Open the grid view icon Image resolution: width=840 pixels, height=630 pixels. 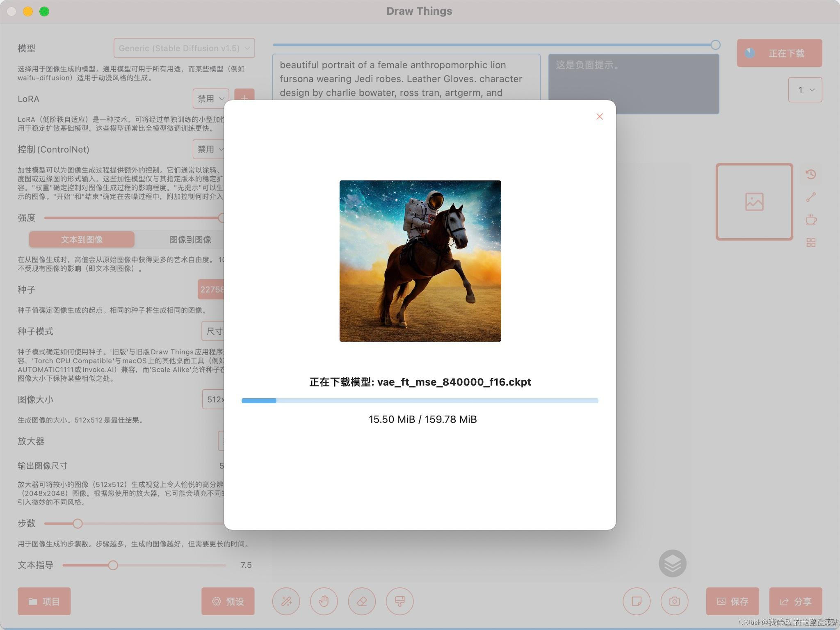[810, 242]
